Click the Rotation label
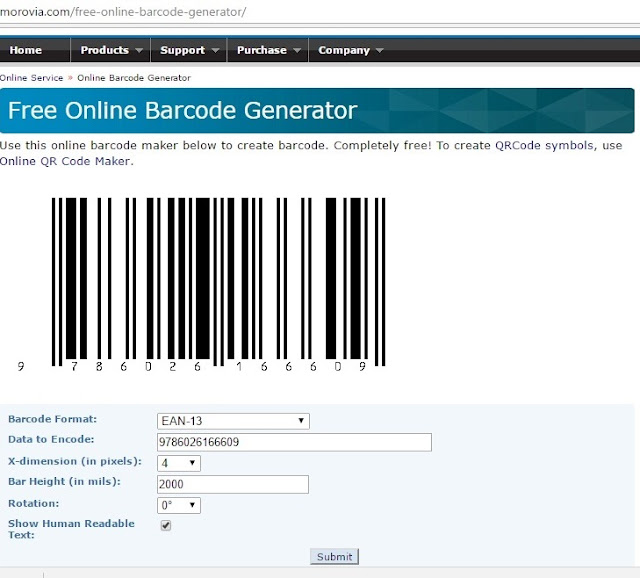640x578 pixels. 33,504
